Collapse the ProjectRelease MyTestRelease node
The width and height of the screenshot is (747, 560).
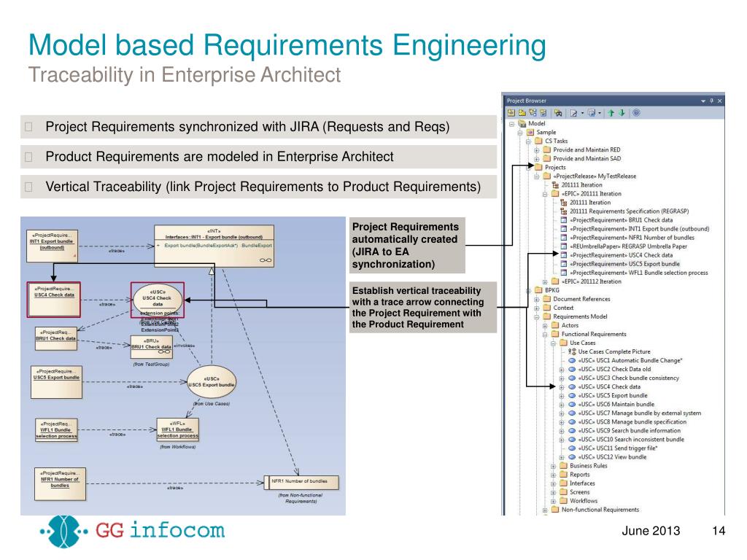tap(537, 176)
